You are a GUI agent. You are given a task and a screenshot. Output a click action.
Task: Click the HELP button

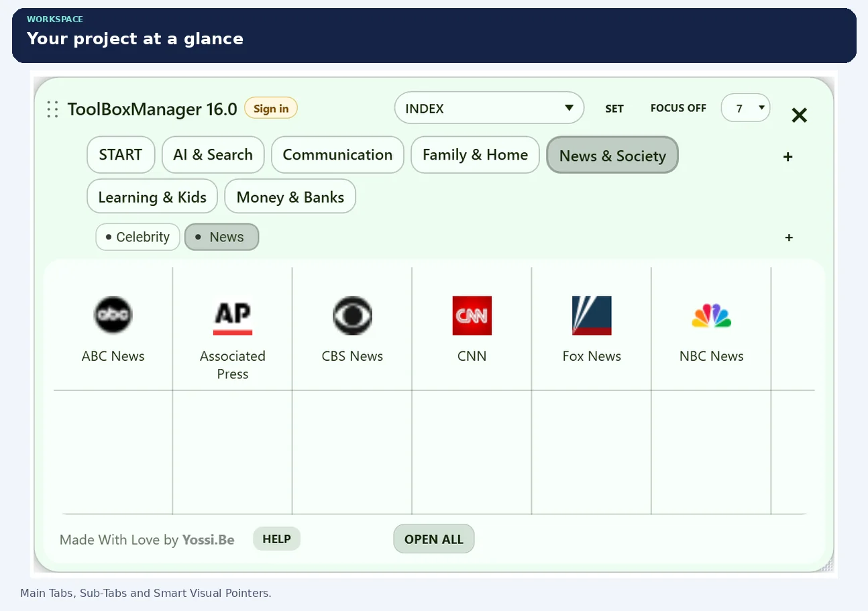click(276, 539)
